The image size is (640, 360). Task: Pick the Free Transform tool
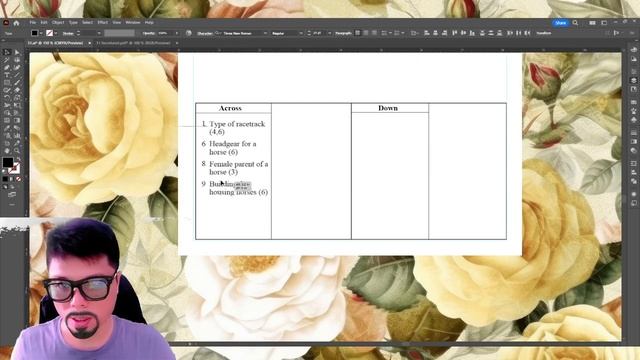click(17, 105)
